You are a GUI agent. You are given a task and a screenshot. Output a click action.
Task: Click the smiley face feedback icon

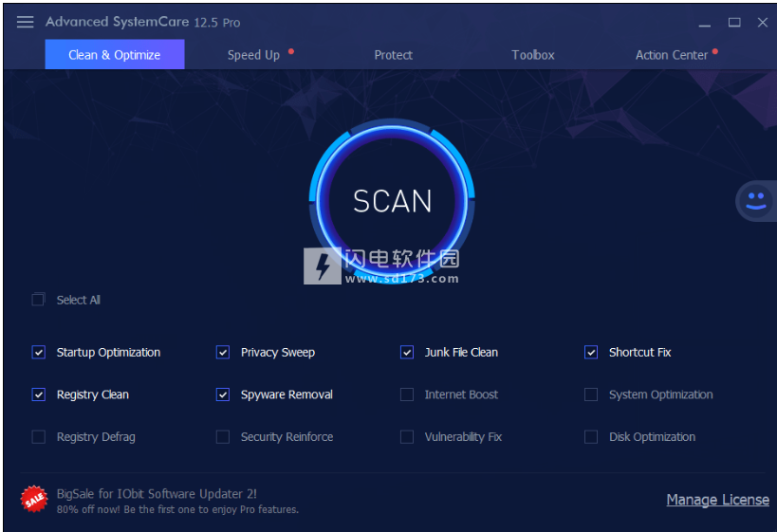[756, 201]
